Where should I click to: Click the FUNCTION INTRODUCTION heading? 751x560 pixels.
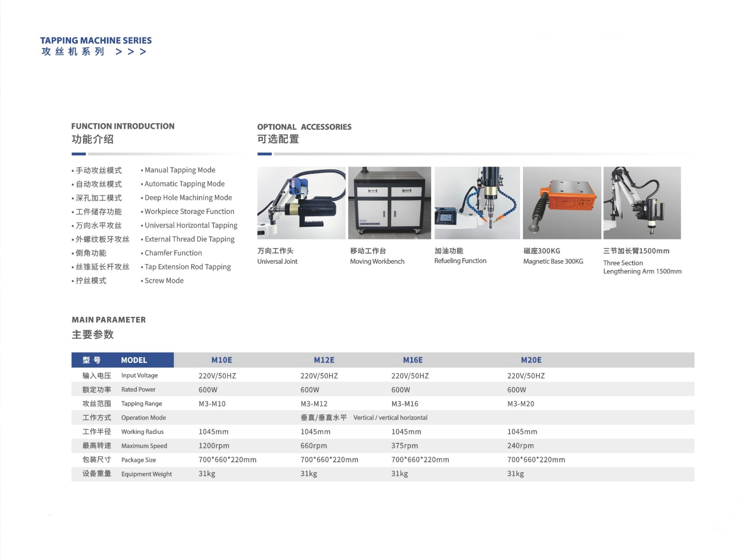tap(123, 126)
